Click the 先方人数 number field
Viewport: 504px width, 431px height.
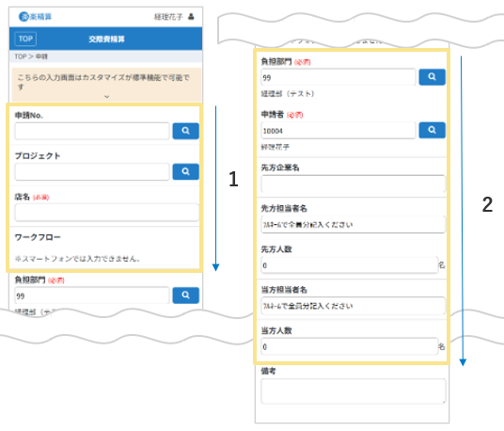pos(350,265)
